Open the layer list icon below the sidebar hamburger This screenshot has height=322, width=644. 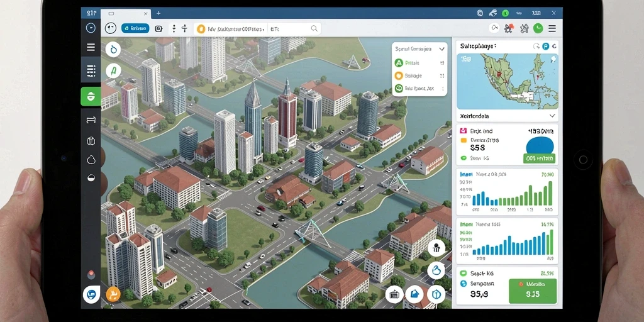coord(91,71)
